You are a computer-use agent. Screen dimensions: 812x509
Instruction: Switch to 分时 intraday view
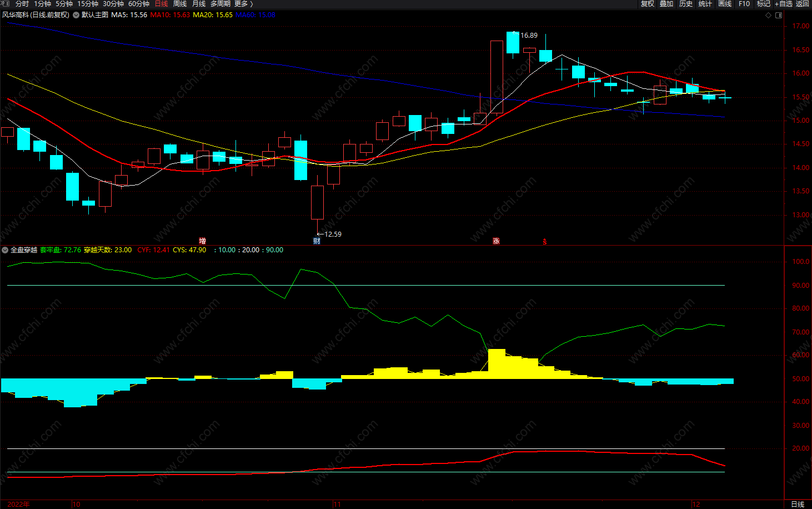(x=22, y=4)
